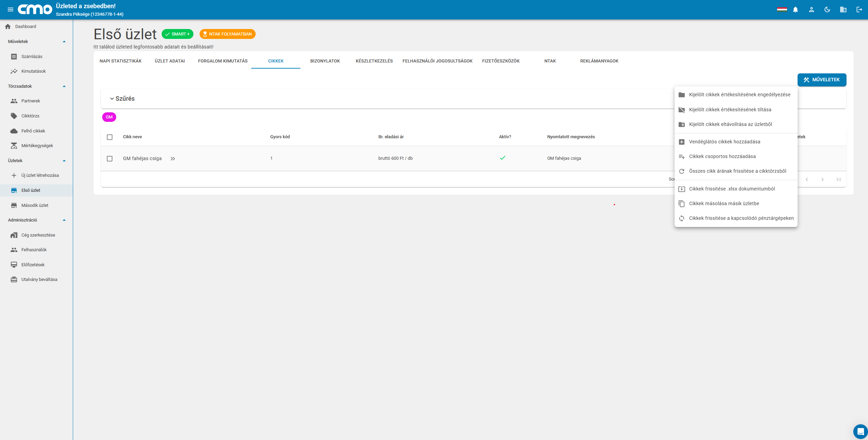The image size is (868, 440).
Task: Switch to Felhasználói jogosultságok tab
Action: (437, 61)
